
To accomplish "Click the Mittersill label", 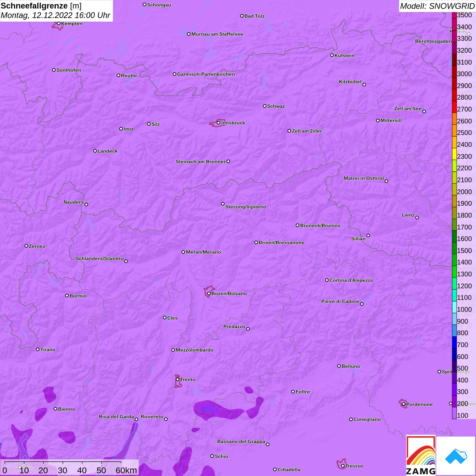I will (391, 120).
